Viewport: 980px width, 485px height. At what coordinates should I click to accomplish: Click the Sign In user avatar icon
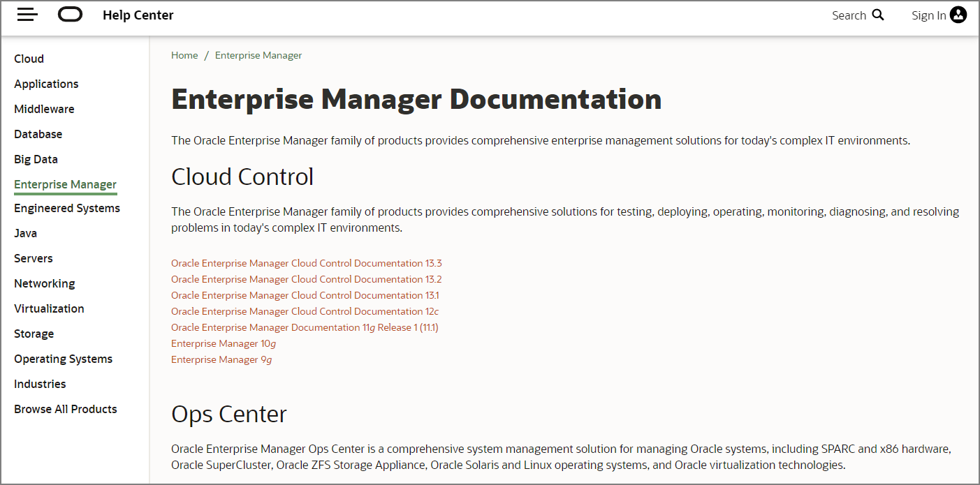point(958,15)
